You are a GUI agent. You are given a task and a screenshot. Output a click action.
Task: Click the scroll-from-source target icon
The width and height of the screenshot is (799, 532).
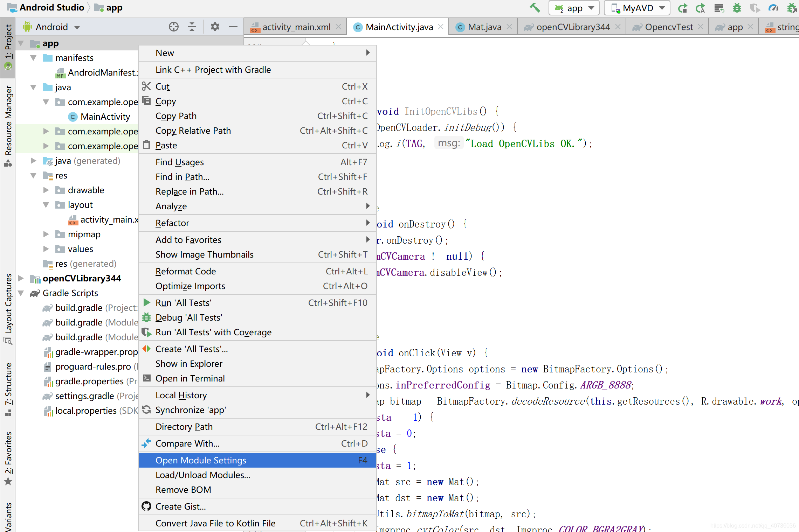tap(174, 27)
